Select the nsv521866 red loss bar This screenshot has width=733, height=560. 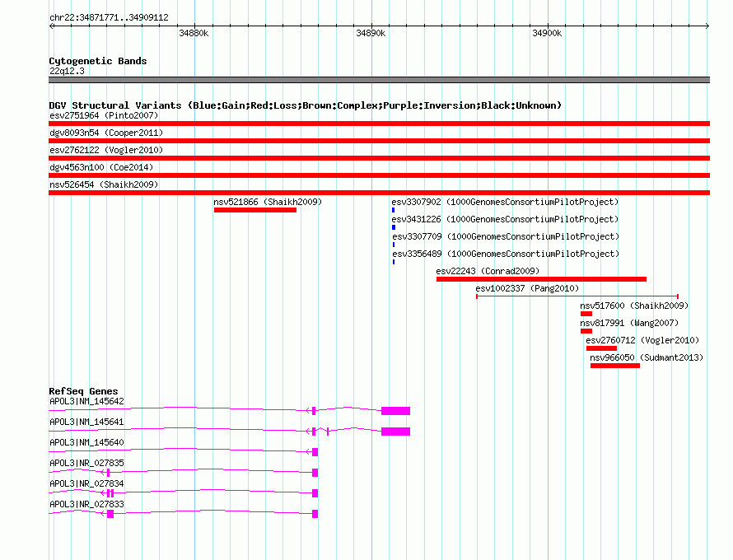tap(255, 210)
